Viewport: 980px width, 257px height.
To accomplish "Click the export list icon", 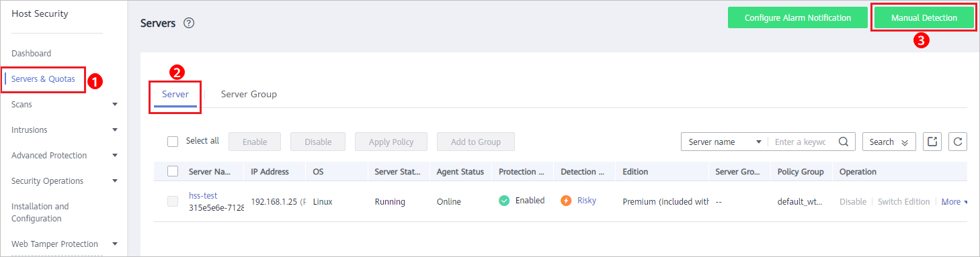I will tap(932, 142).
